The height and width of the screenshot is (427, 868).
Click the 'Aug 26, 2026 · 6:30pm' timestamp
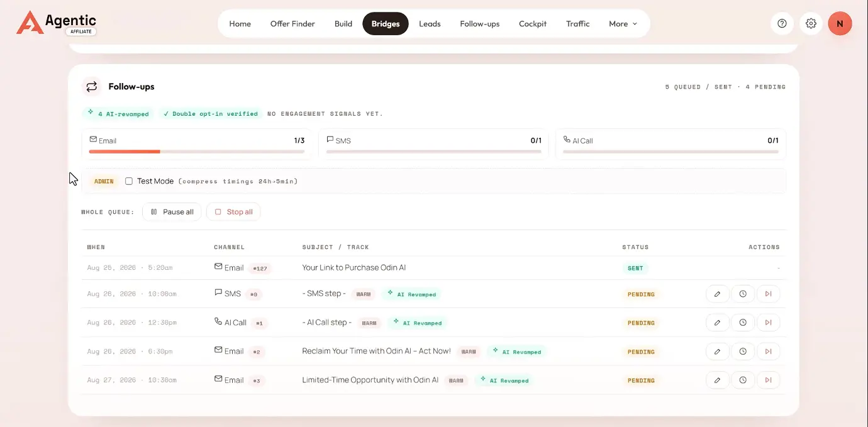130,352
